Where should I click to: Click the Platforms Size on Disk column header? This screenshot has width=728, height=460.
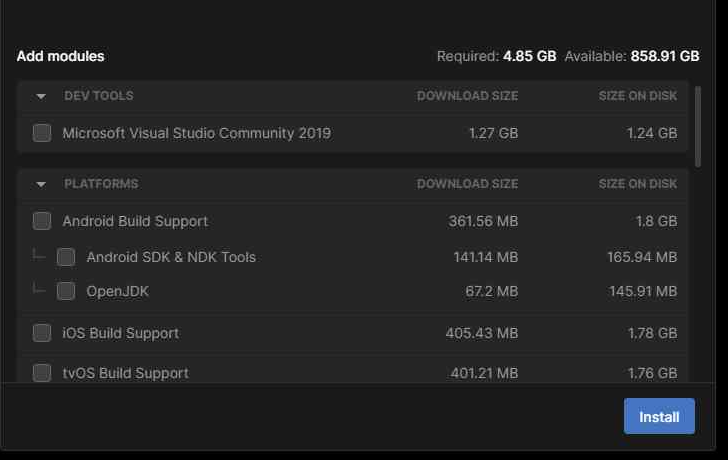[637, 184]
